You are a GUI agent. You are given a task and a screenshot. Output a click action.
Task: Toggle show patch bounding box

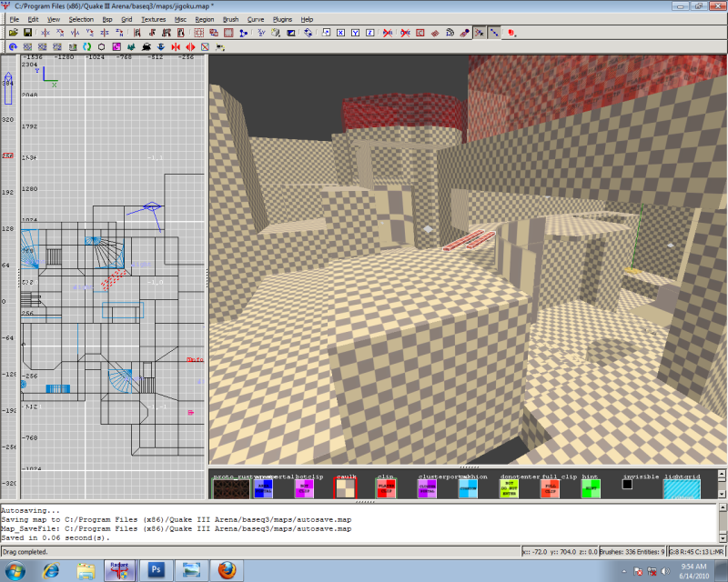click(x=420, y=33)
